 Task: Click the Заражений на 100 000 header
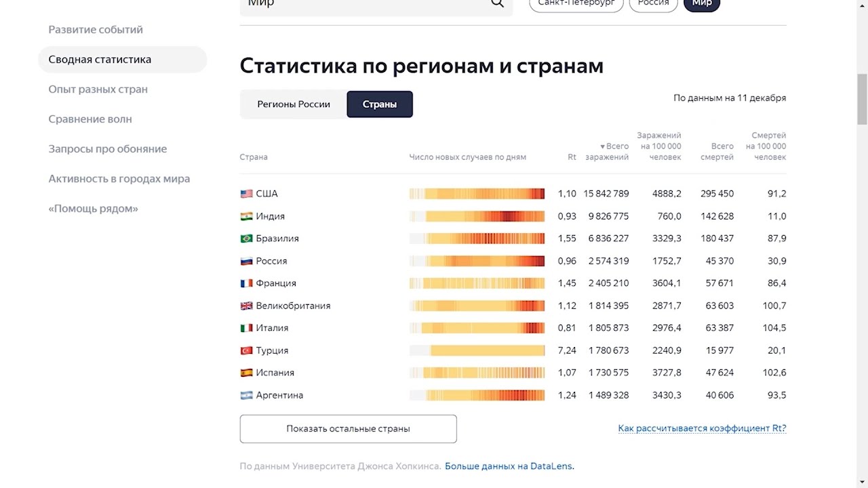tap(660, 146)
